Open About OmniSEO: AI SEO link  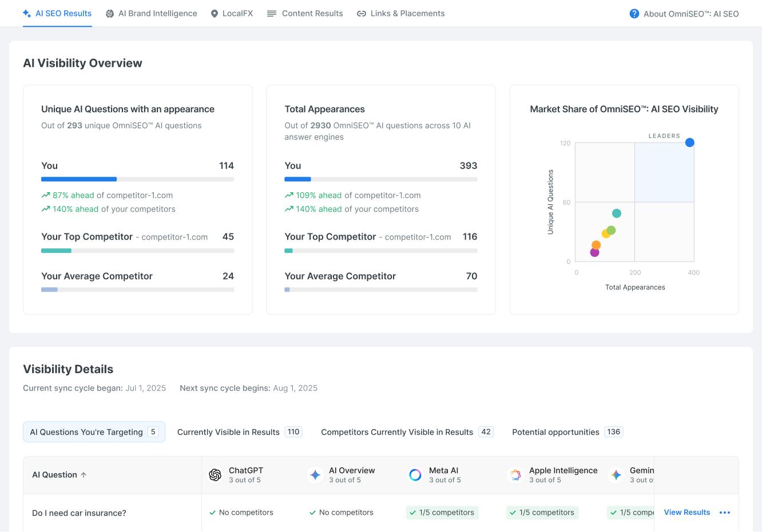[690, 14]
